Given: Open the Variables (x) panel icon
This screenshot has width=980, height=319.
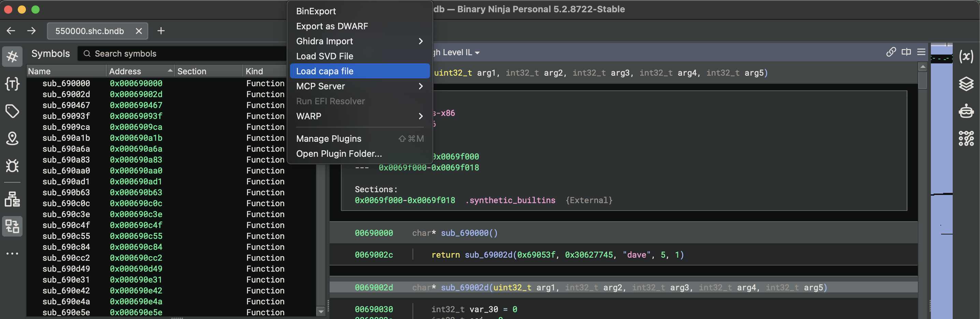Looking at the screenshot, I should point(966,57).
